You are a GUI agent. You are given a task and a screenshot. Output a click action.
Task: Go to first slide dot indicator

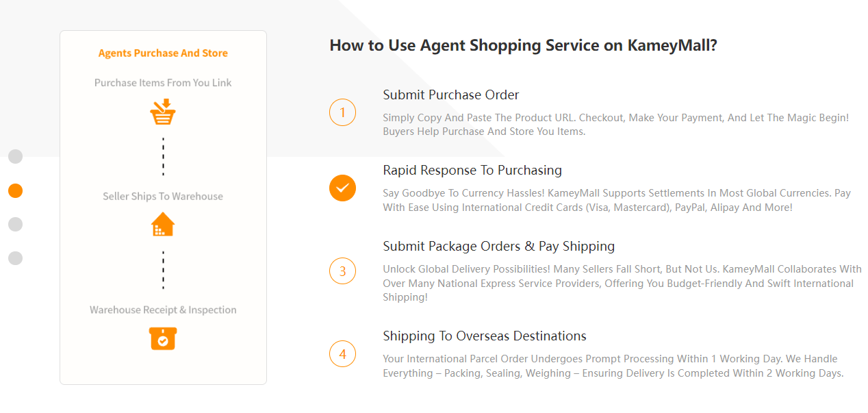[x=15, y=157]
